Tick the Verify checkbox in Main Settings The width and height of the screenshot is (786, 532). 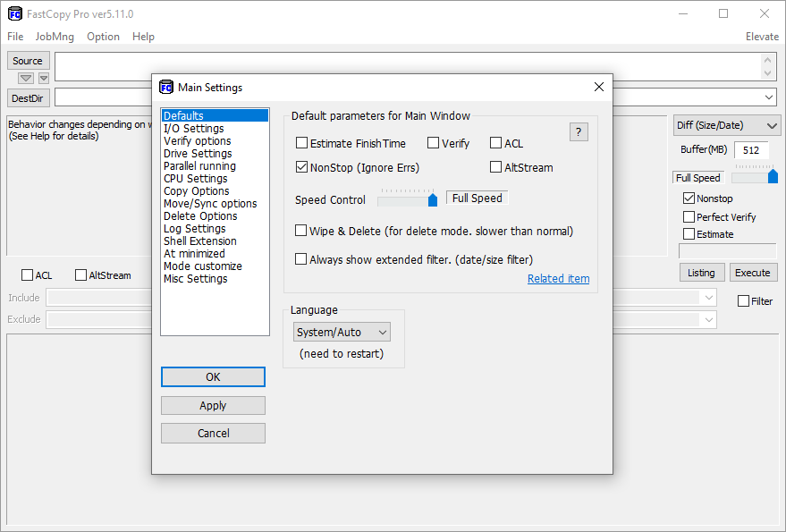434,143
